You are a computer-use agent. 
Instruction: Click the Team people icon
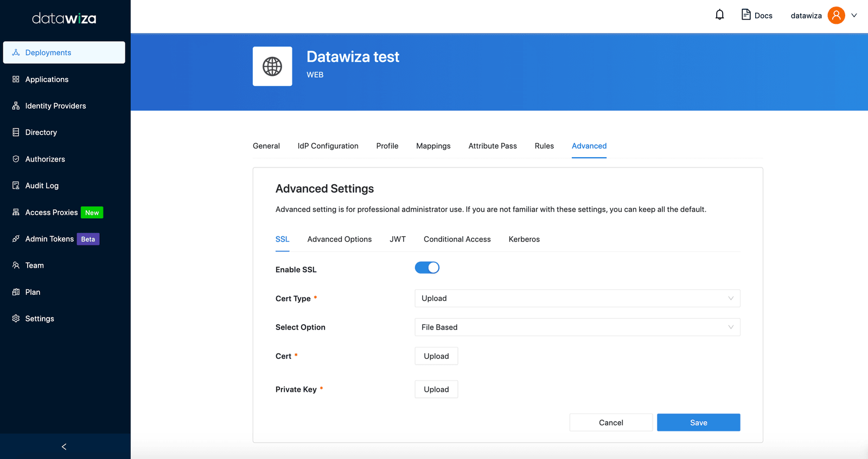pyautogui.click(x=16, y=266)
